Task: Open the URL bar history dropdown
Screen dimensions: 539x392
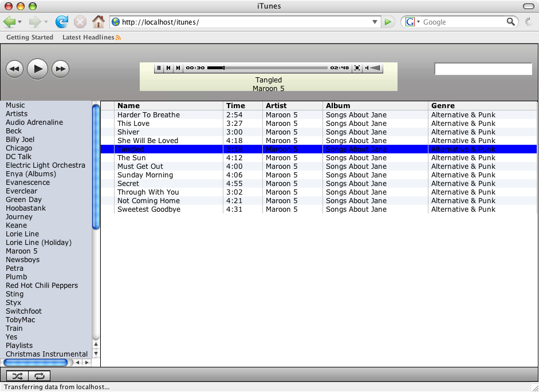Action: click(x=375, y=22)
